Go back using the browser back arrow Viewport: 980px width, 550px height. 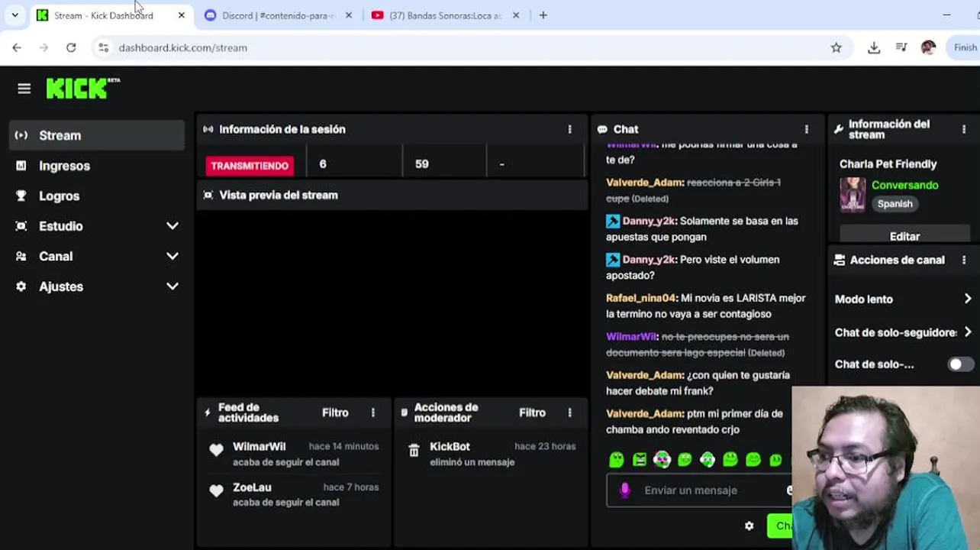click(x=17, y=47)
